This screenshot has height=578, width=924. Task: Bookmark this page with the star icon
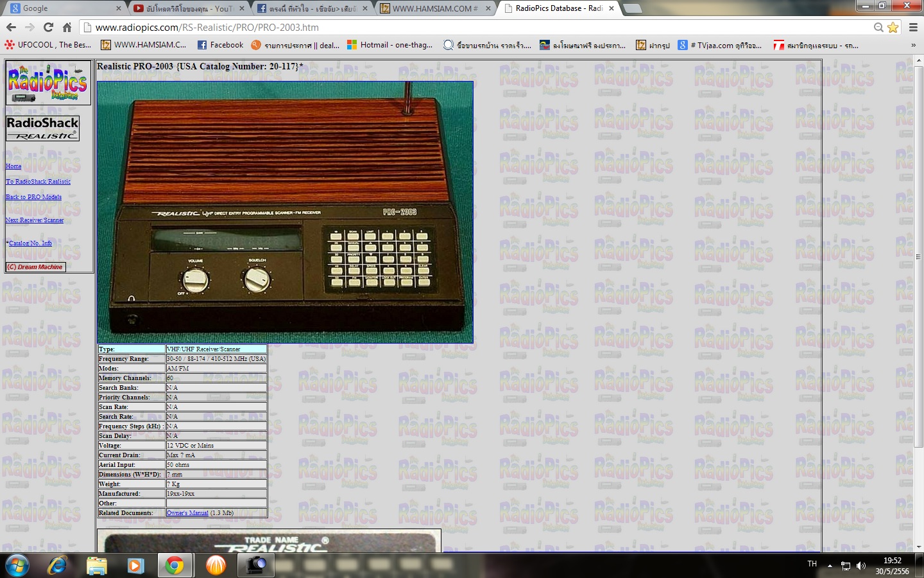tap(893, 28)
